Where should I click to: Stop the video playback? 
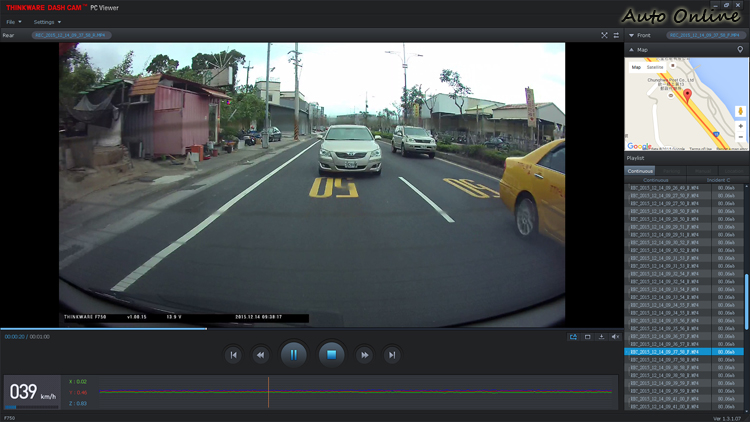tap(331, 354)
